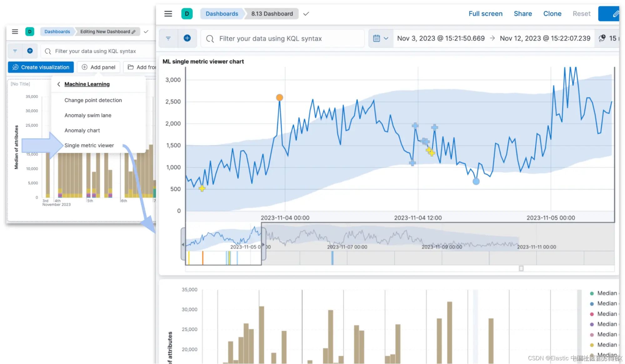Open the small dashboard's hamburger menu
The width and height of the screenshot is (625, 364).
click(x=15, y=32)
